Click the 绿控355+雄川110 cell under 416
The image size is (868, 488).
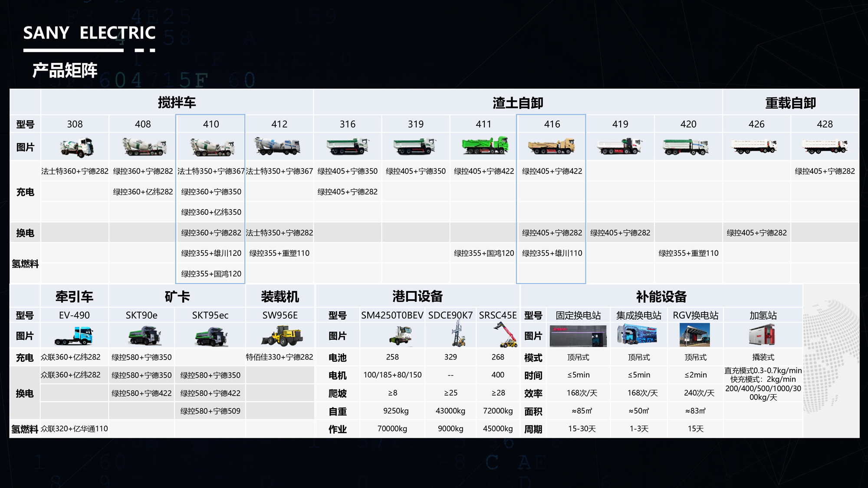coord(552,253)
